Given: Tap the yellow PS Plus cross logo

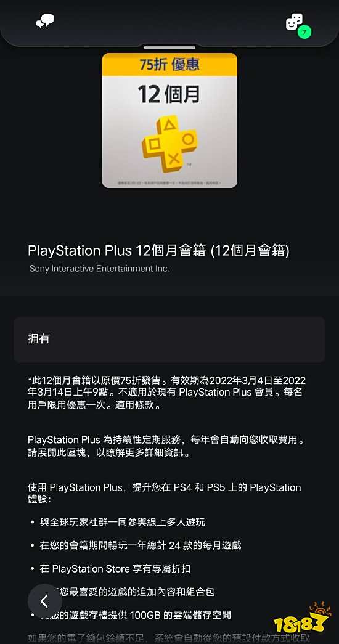Looking at the screenshot, I should [x=169, y=143].
